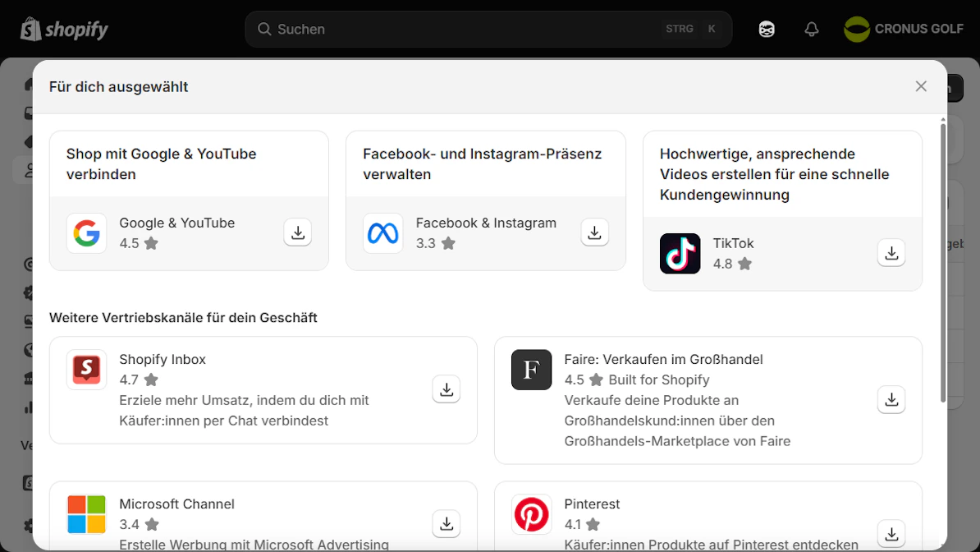
Task: Click the Pinterest logo icon
Action: click(531, 514)
